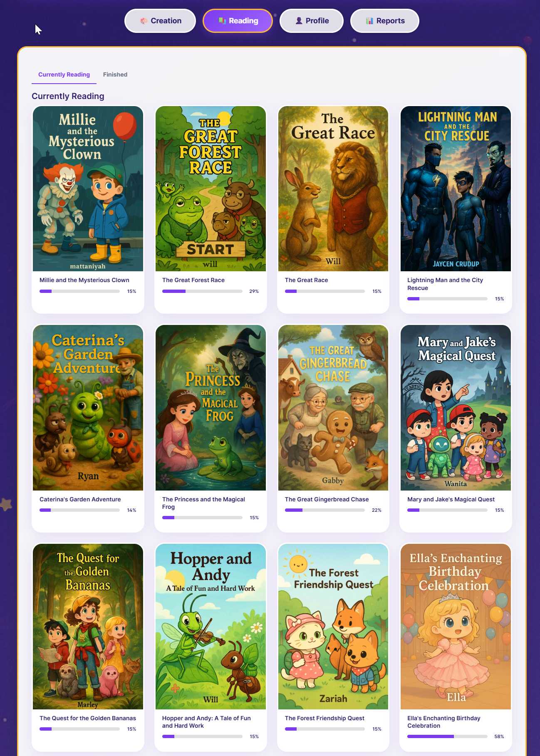The width and height of the screenshot is (540, 756).
Task: Open Lightning Man and the City Rescue cover
Action: coord(456,188)
